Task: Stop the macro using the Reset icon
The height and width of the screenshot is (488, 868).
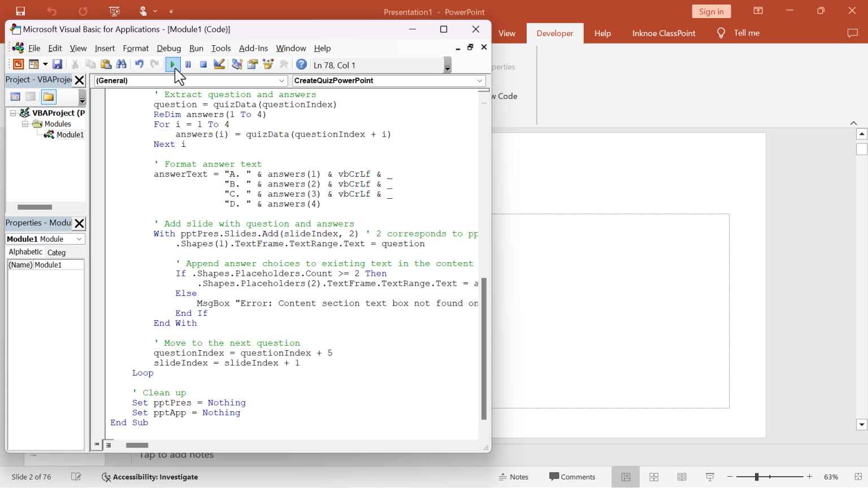Action: coord(203,64)
